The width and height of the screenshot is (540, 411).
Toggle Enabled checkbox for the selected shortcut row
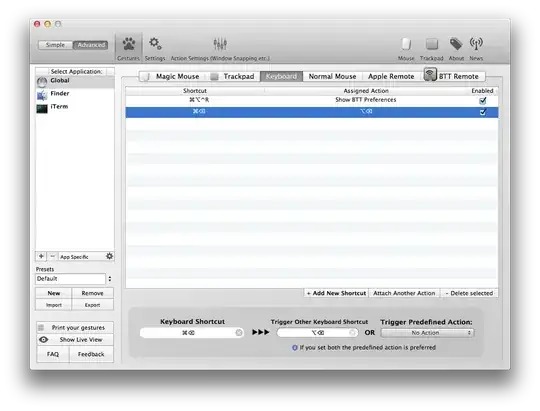click(x=483, y=112)
